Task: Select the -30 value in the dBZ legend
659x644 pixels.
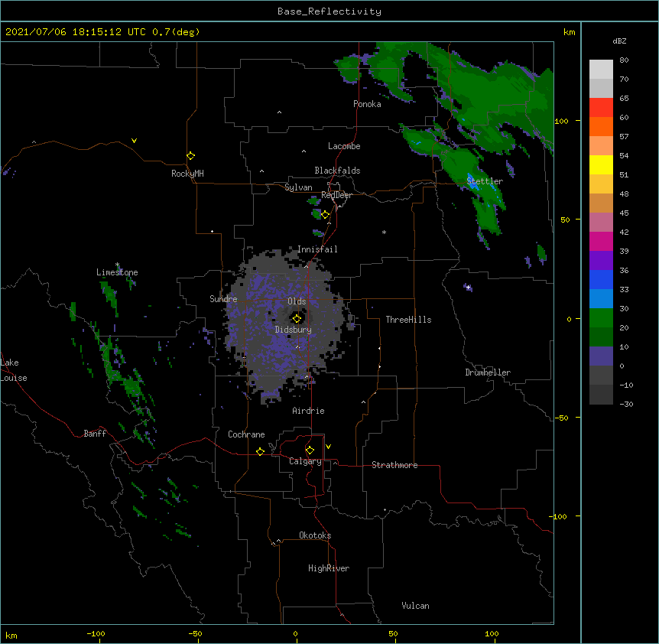Action: coord(626,404)
